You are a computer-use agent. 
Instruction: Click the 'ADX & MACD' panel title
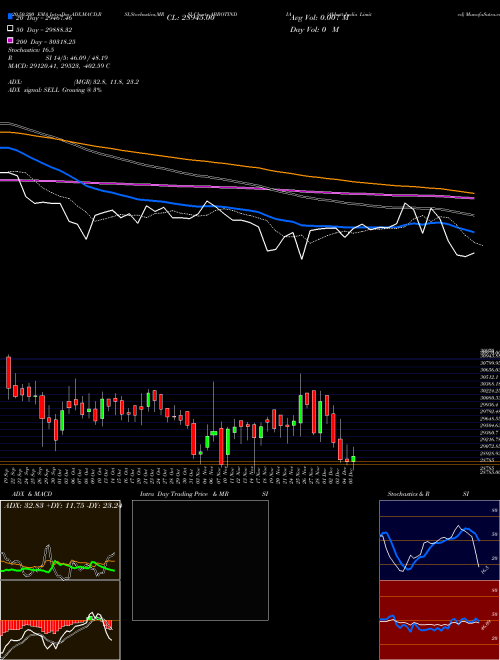coord(32,494)
